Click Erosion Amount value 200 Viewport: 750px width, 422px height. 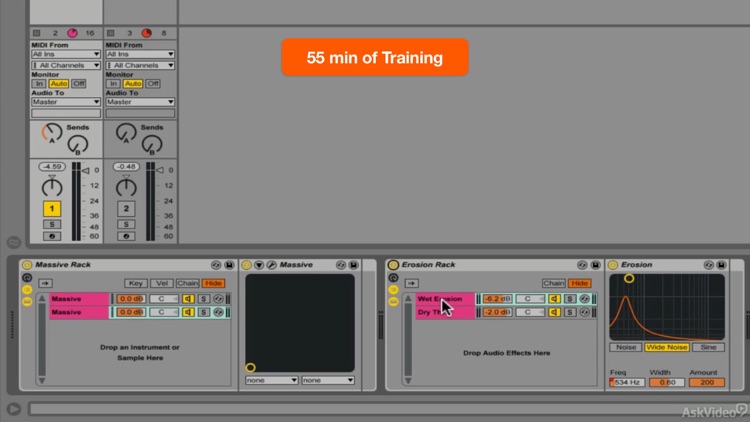click(707, 382)
